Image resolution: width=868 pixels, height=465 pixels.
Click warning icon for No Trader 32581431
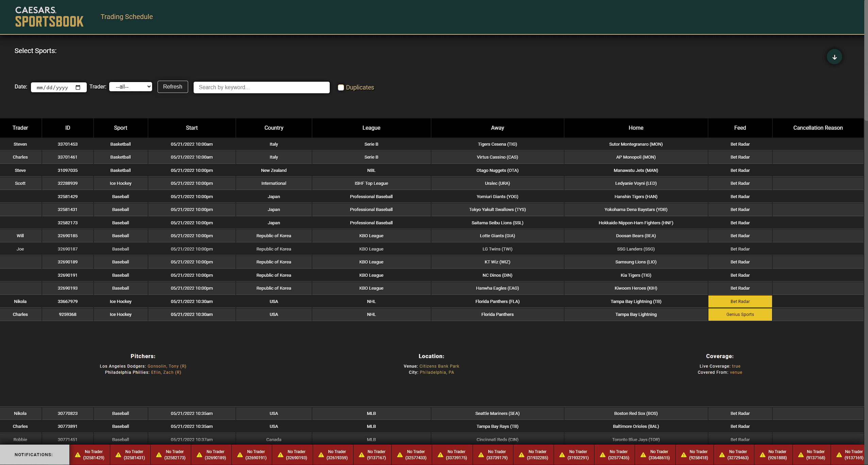118,455
